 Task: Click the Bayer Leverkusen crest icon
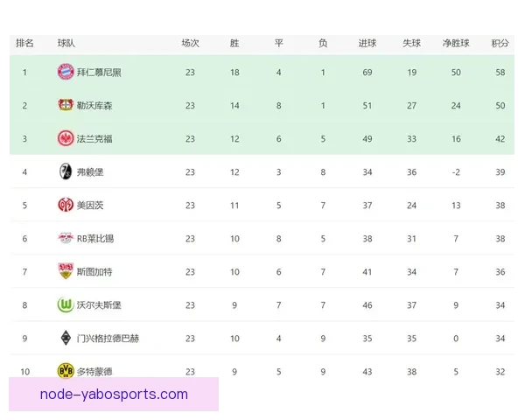pyautogui.click(x=66, y=105)
